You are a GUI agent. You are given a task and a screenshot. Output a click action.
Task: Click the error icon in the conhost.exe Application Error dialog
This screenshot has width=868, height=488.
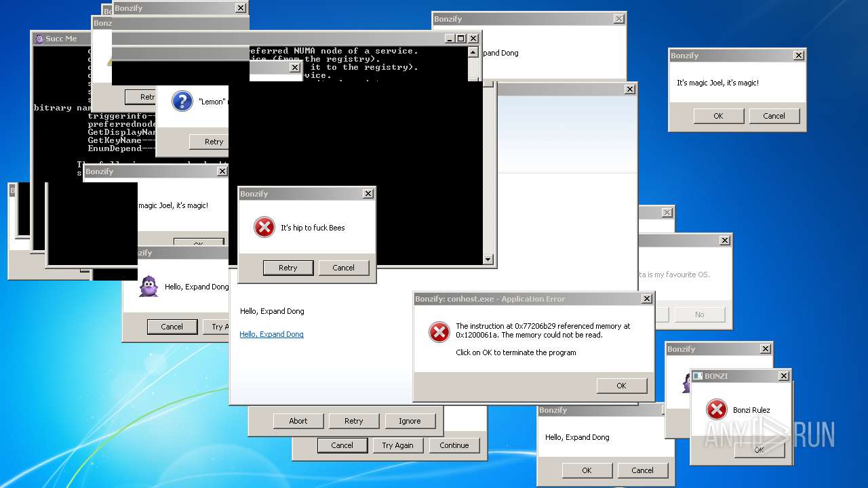click(x=439, y=331)
